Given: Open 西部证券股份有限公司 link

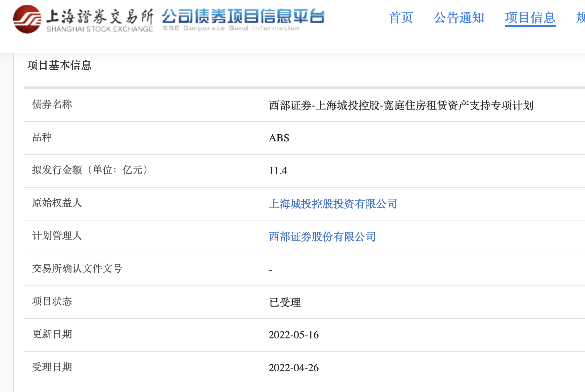Looking at the screenshot, I should pos(322,237).
